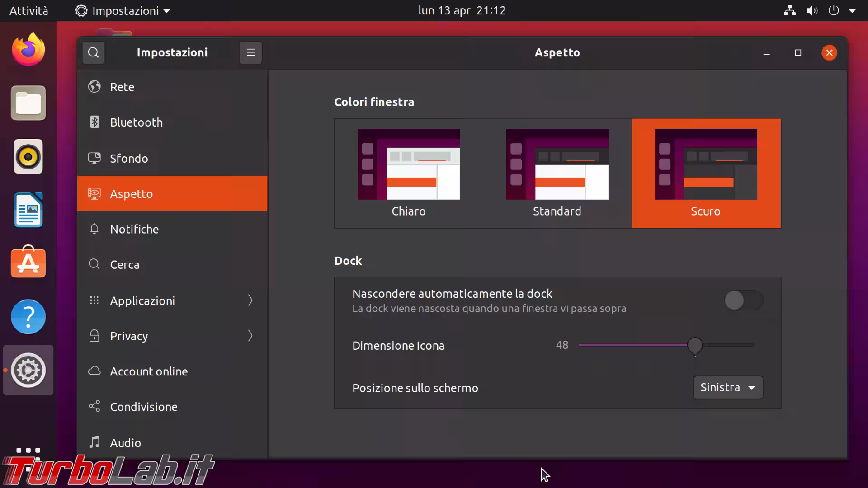Click the Help question mark dock icon
Screen dimensions: 868x488
point(28,316)
